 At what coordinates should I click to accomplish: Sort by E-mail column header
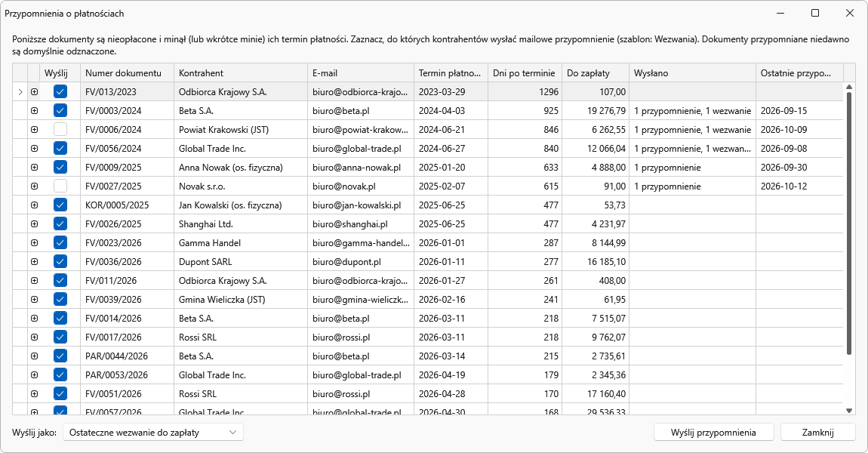360,73
